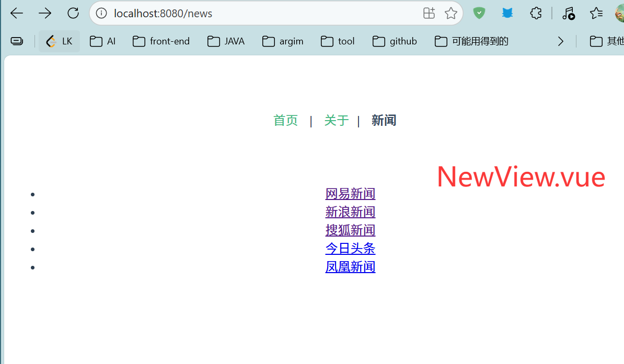Open the 可能用得到的 bookmarks folder
Screen dimensions: 624x364
(x=471, y=41)
